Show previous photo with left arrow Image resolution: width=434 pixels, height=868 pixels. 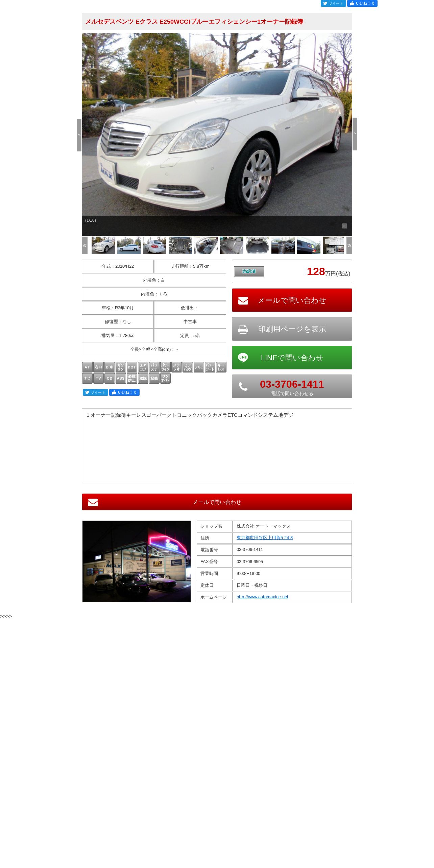(x=79, y=135)
